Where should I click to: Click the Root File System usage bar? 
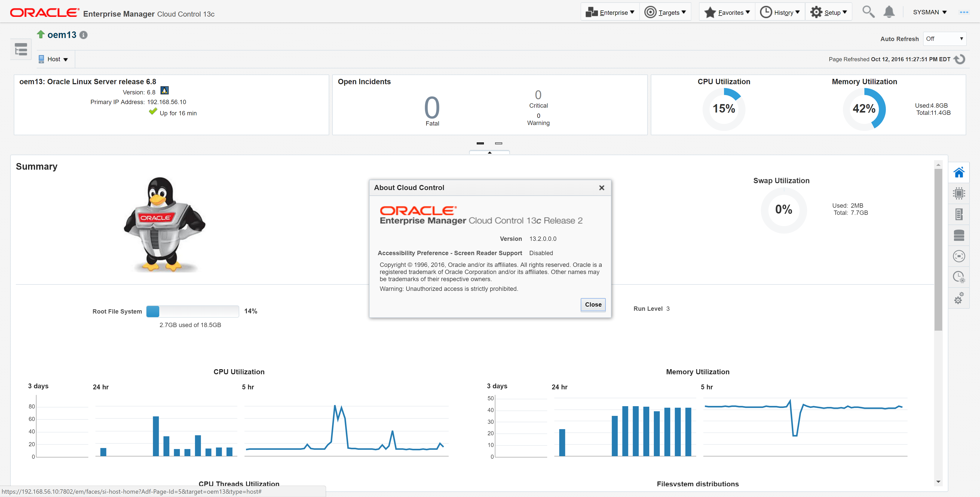(192, 312)
